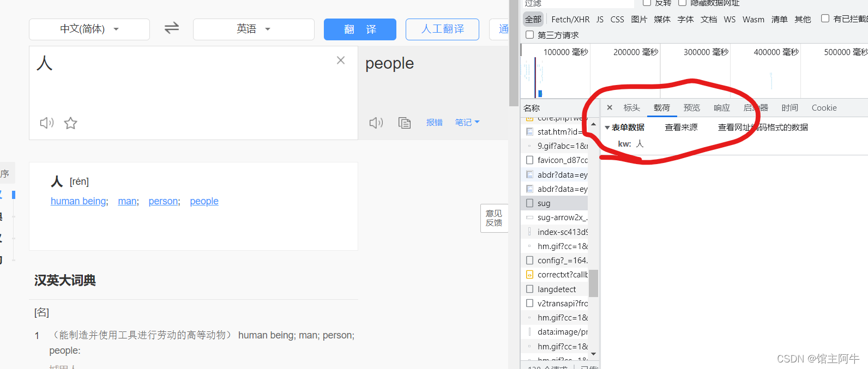Image resolution: width=868 pixels, height=369 pixels.
Task: Open target language 英语 dropdown
Action: [254, 29]
